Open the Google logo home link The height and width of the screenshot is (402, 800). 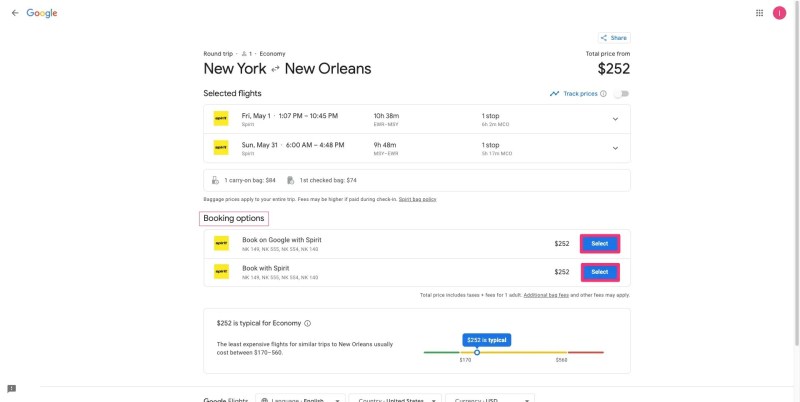click(x=42, y=13)
